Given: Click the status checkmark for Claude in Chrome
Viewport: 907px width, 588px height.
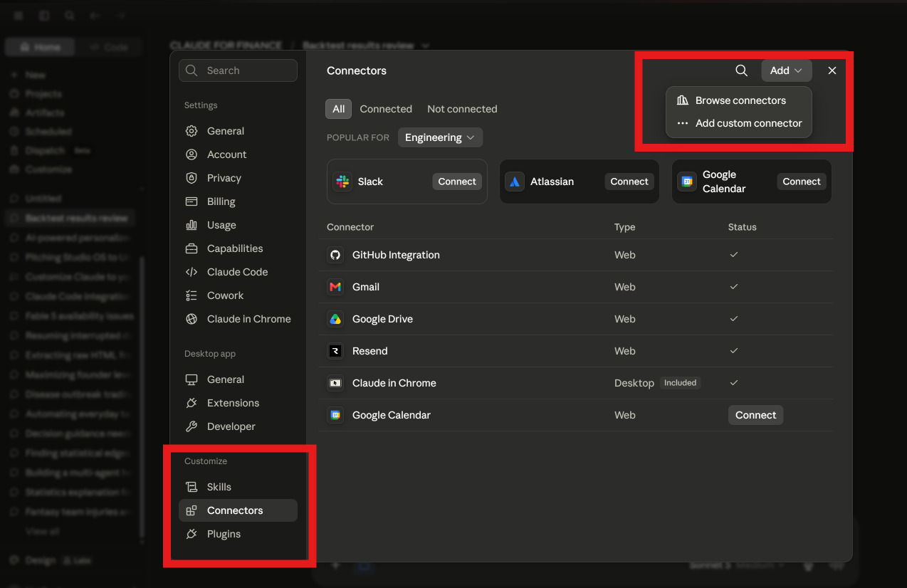Looking at the screenshot, I should coord(734,382).
